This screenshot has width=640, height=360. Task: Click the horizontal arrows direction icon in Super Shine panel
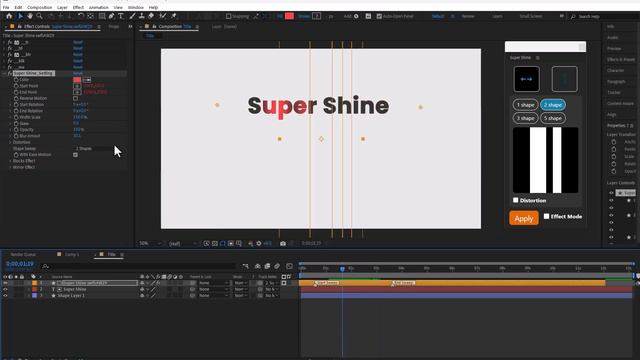527,79
